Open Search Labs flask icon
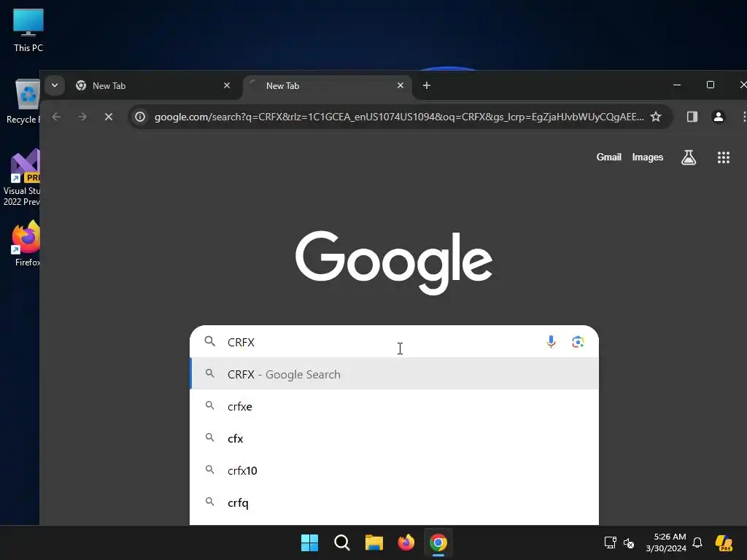This screenshot has width=747, height=560. point(689,157)
